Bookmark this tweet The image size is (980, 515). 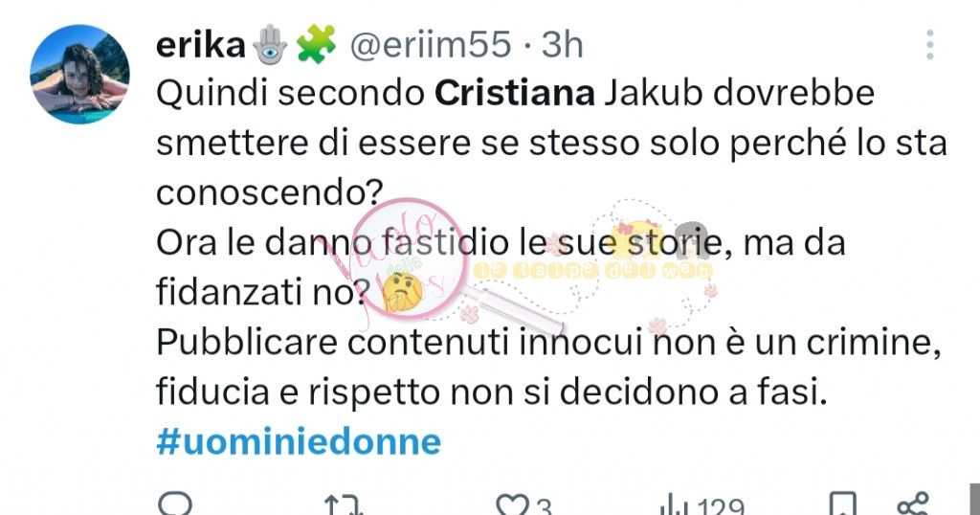pos(843,504)
